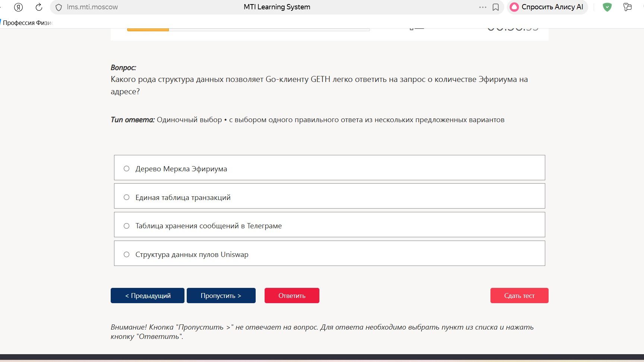Bookmark this page using bookmark icon
Image resolution: width=644 pixels, height=362 pixels.
496,7
